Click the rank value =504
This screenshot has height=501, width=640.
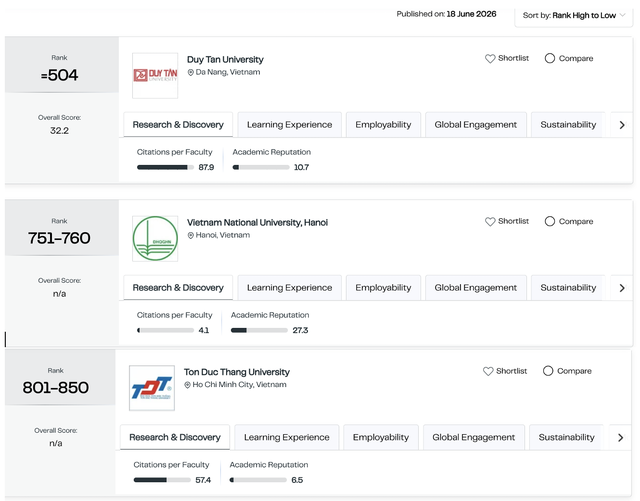click(x=59, y=75)
